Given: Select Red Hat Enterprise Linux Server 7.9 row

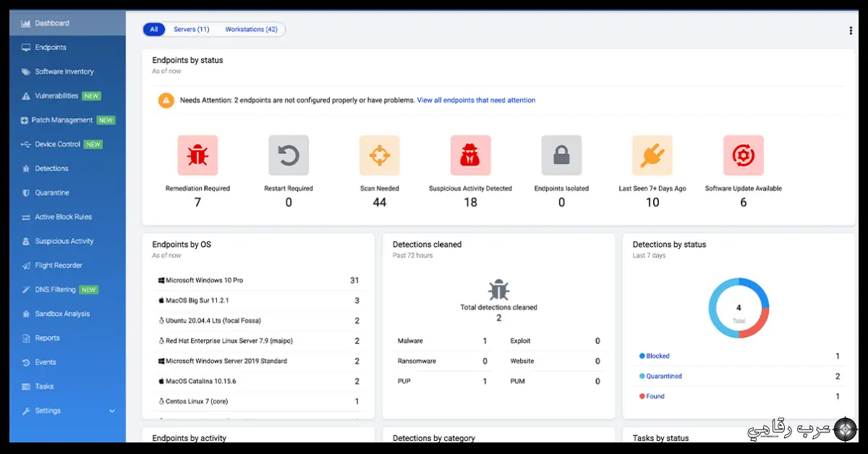Looking at the screenshot, I should (x=259, y=341).
